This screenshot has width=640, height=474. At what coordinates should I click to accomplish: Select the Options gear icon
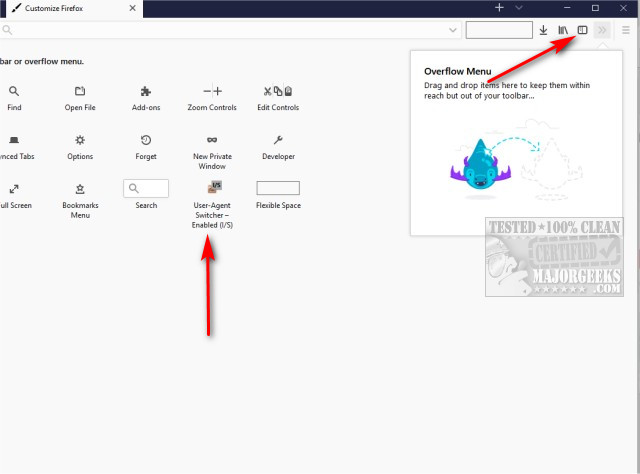pos(80,140)
